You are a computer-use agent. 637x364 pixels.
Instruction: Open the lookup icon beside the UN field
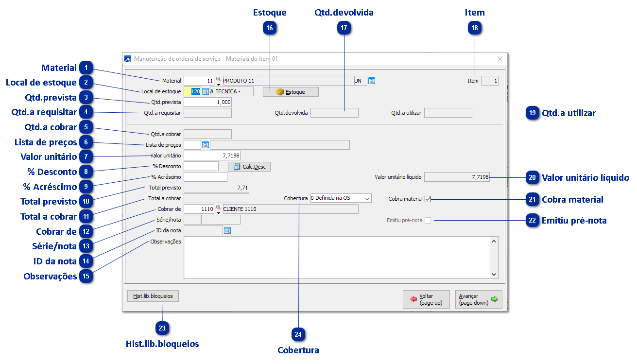(x=372, y=81)
